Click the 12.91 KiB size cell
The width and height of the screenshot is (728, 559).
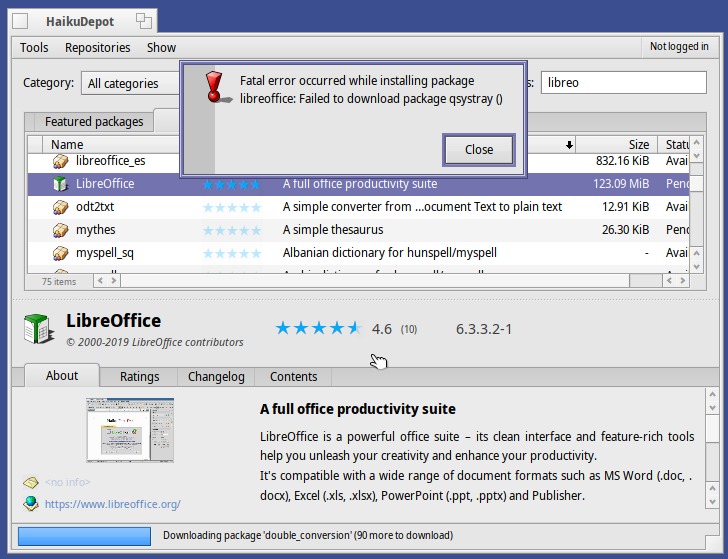[x=625, y=207]
